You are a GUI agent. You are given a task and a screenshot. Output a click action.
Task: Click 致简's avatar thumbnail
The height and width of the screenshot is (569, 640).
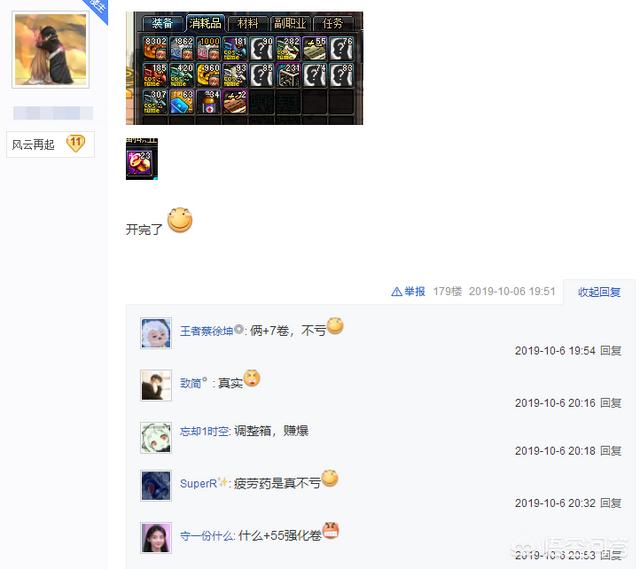(156, 385)
